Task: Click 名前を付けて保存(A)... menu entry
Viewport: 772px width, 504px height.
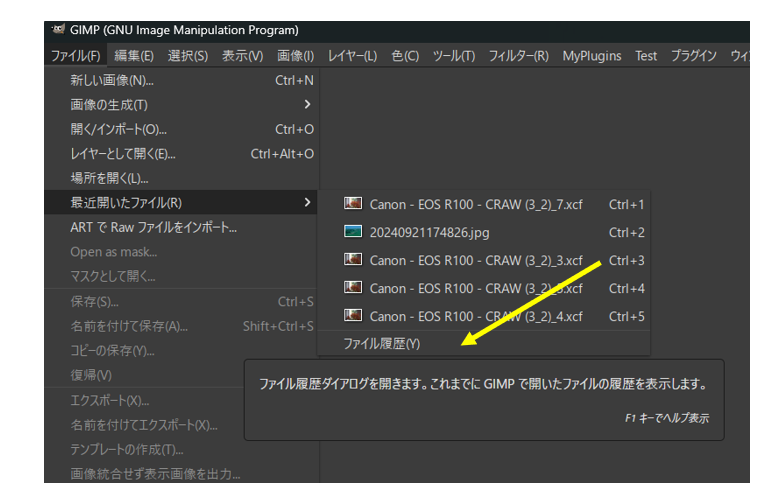Action: click(x=182, y=326)
